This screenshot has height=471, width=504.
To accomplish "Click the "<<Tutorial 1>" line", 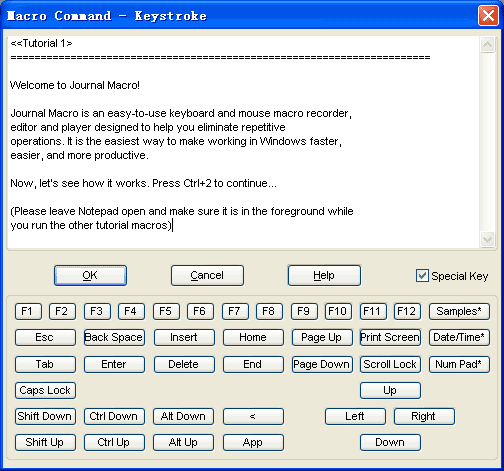I will pyautogui.click(x=41, y=43).
